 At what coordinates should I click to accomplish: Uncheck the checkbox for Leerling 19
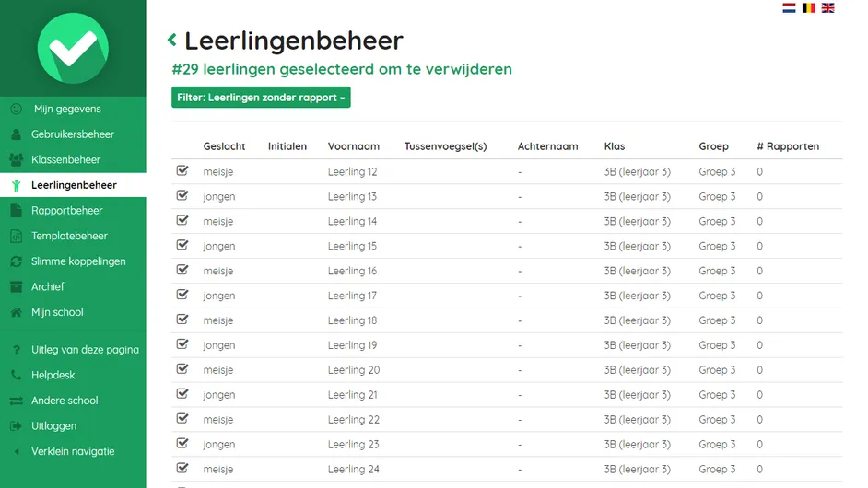pyautogui.click(x=182, y=344)
